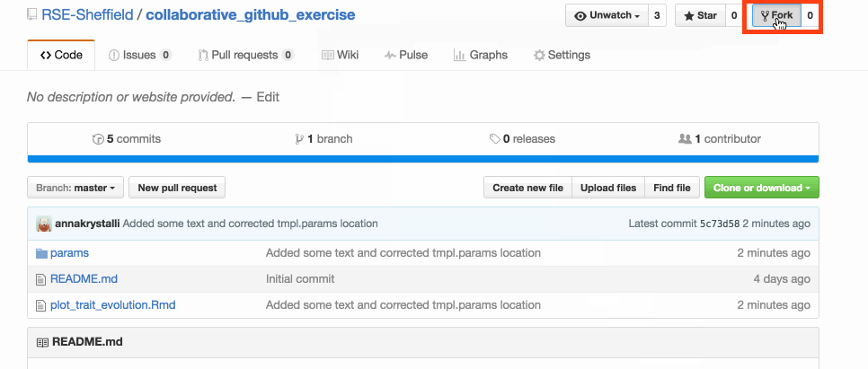
Task: Click the Wiki book icon
Action: [328, 56]
